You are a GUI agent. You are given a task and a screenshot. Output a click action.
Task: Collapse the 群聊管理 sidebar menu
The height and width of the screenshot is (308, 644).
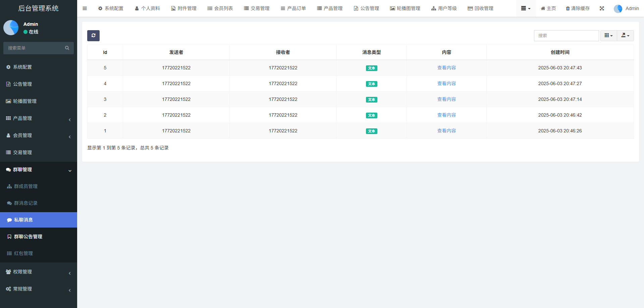pos(39,170)
